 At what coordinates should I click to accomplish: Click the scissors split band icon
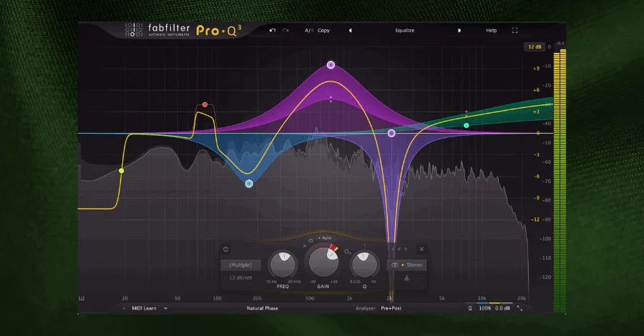click(x=406, y=278)
